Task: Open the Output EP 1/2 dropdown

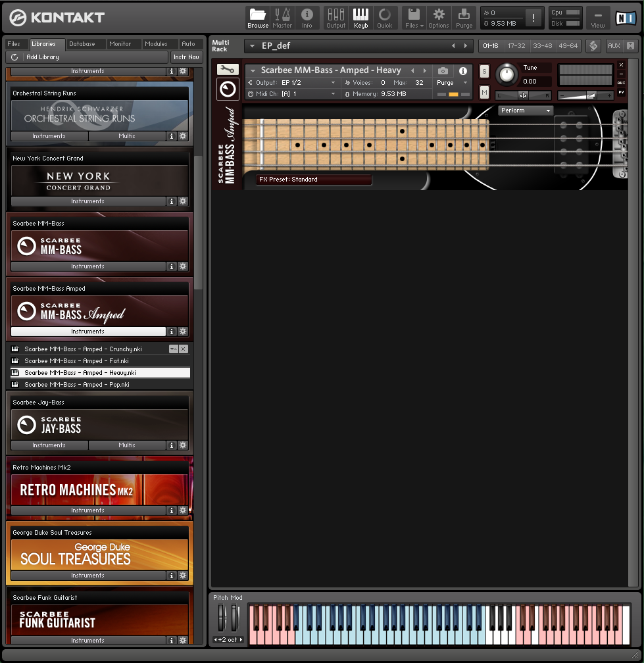Action: pyautogui.click(x=334, y=82)
